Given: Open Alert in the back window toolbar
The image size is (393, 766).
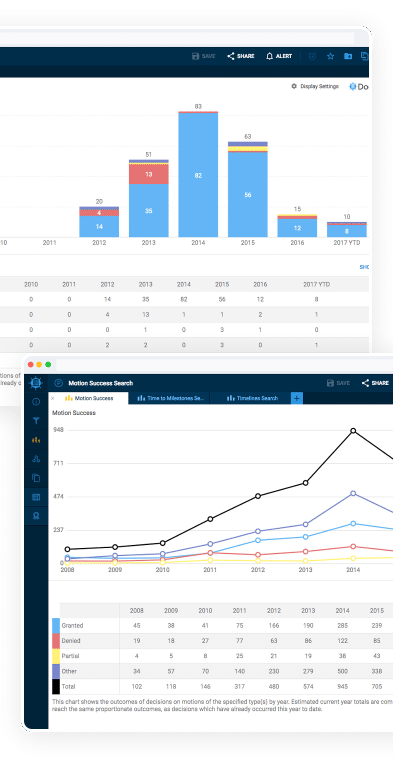Looking at the screenshot, I should (279, 56).
